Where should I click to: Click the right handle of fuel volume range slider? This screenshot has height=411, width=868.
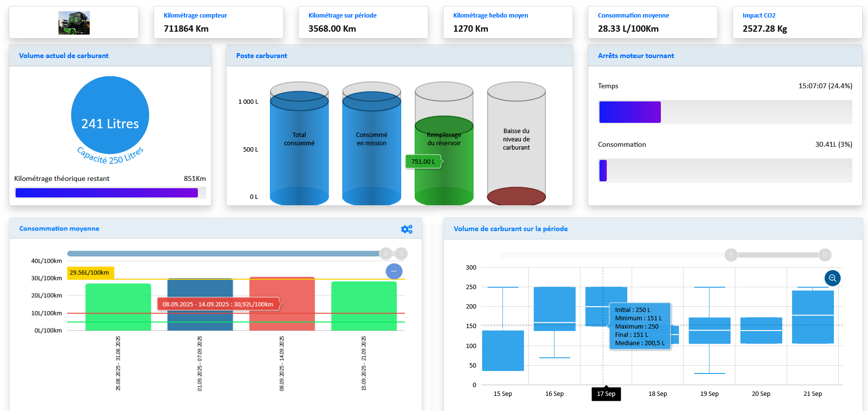click(825, 255)
